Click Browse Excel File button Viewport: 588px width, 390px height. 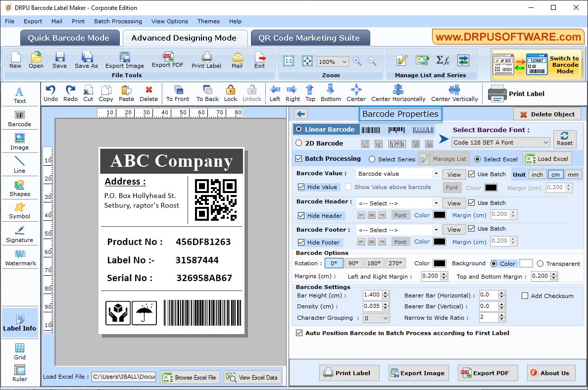(x=190, y=377)
